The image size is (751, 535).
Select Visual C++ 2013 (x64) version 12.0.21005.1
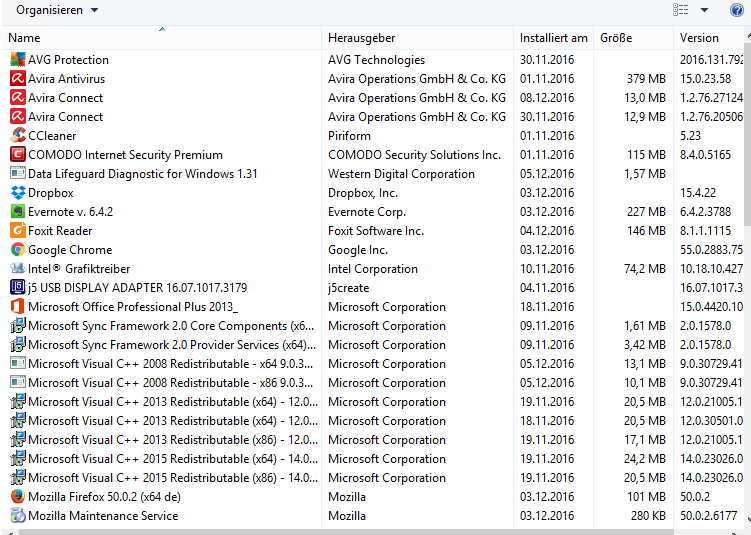coord(374,401)
